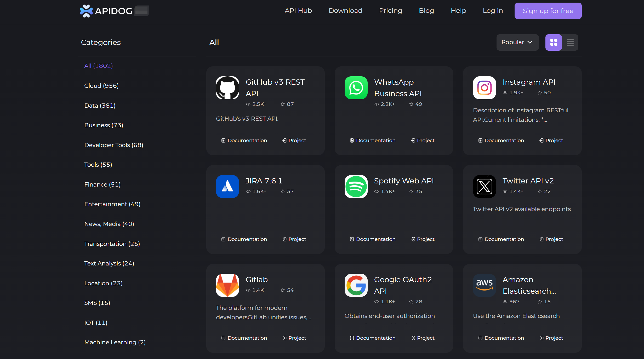Screen dimensions: 644x359
Task: Open the Pricing page
Action: click(x=390, y=11)
